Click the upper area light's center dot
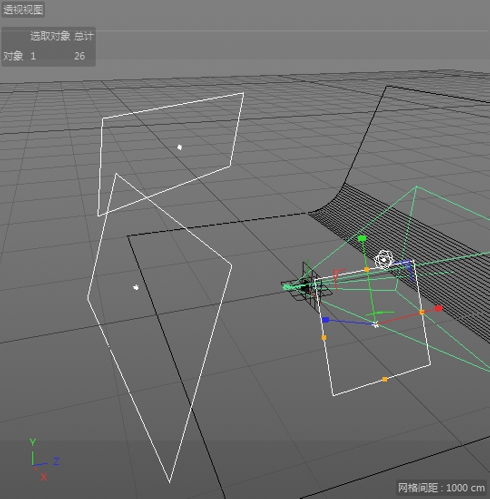Image resolution: width=490 pixels, height=499 pixels. [180, 147]
